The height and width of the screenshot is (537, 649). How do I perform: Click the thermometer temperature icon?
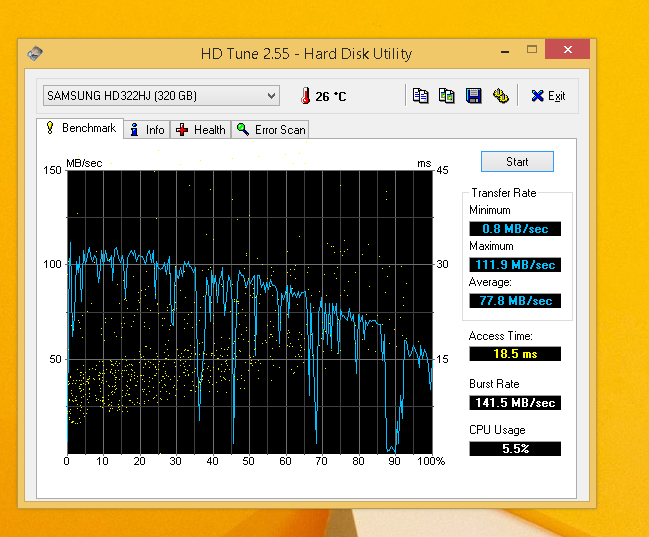pos(304,96)
